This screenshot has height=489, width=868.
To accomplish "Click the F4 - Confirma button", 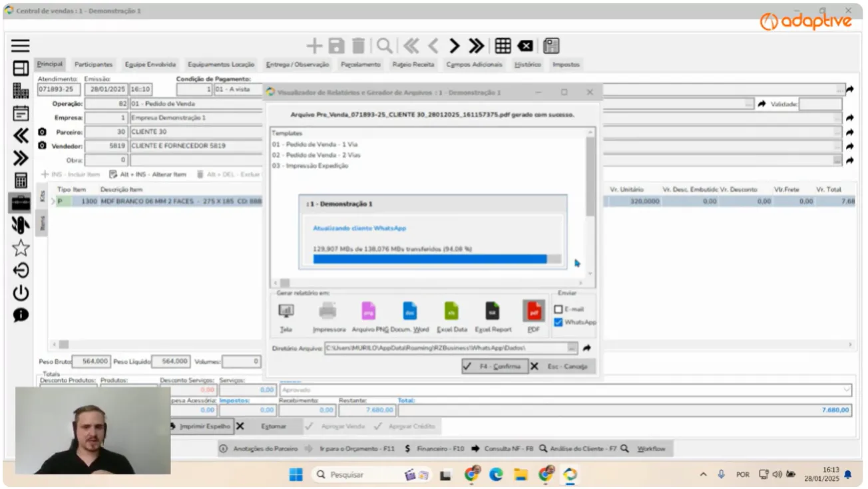I will coord(495,367).
